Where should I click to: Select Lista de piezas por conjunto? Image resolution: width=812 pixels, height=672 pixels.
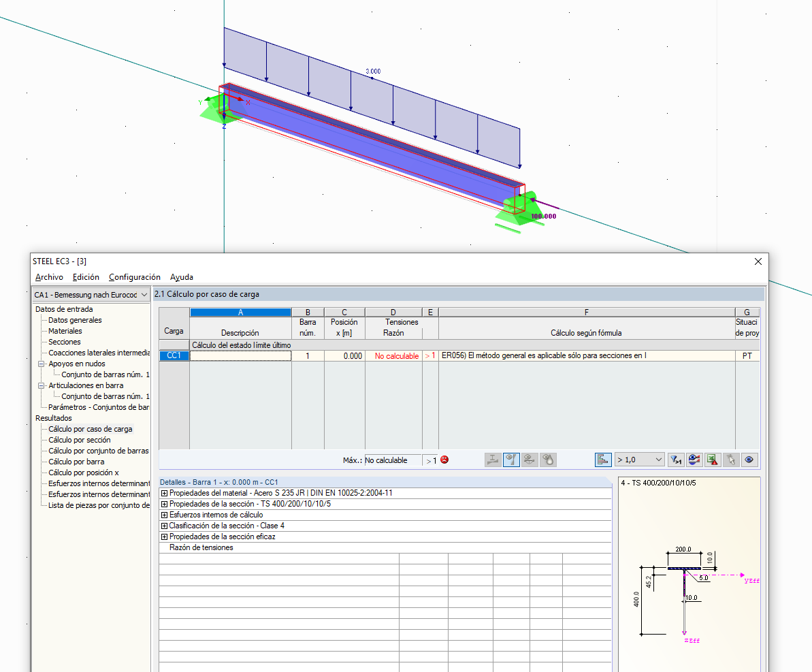pyautogui.click(x=99, y=505)
